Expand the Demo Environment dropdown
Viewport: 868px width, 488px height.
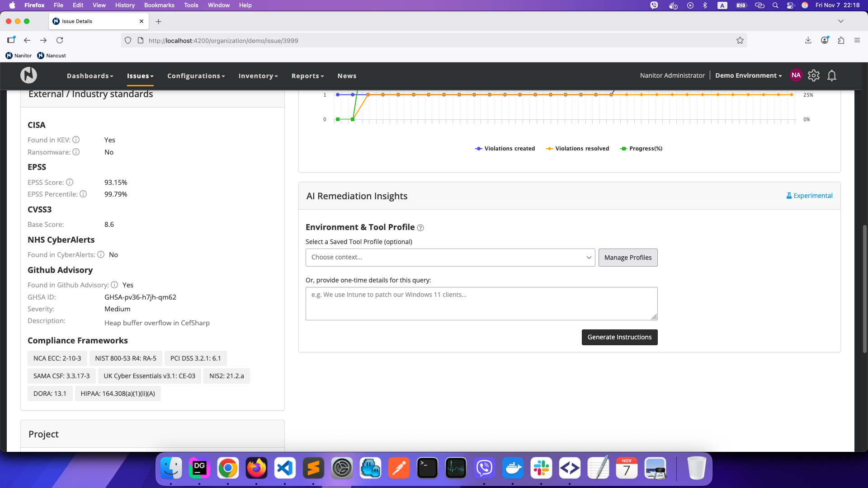coord(748,76)
